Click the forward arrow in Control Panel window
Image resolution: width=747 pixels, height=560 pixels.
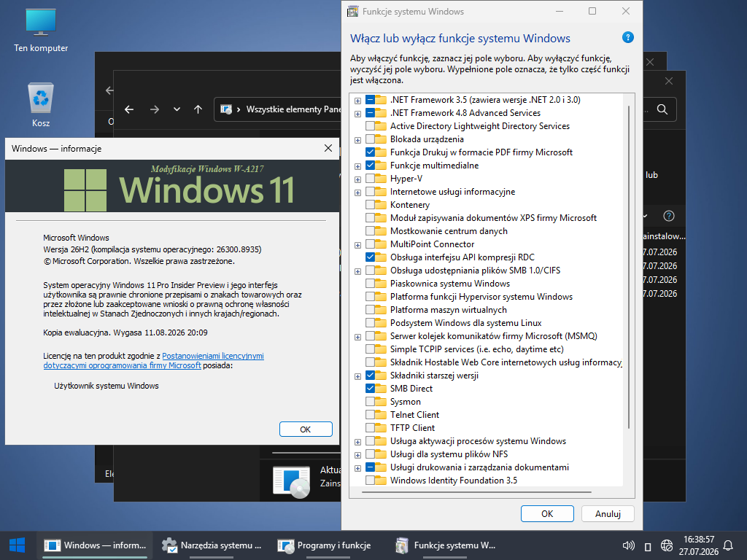click(x=155, y=109)
